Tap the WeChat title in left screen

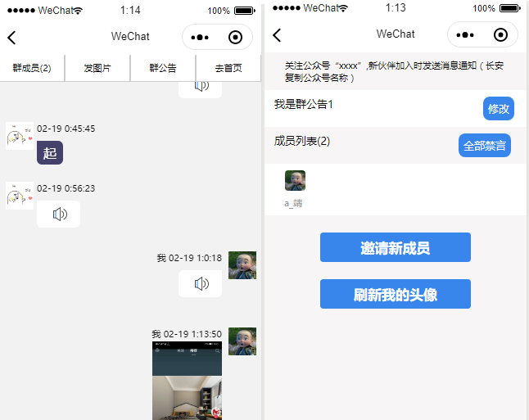(x=130, y=36)
